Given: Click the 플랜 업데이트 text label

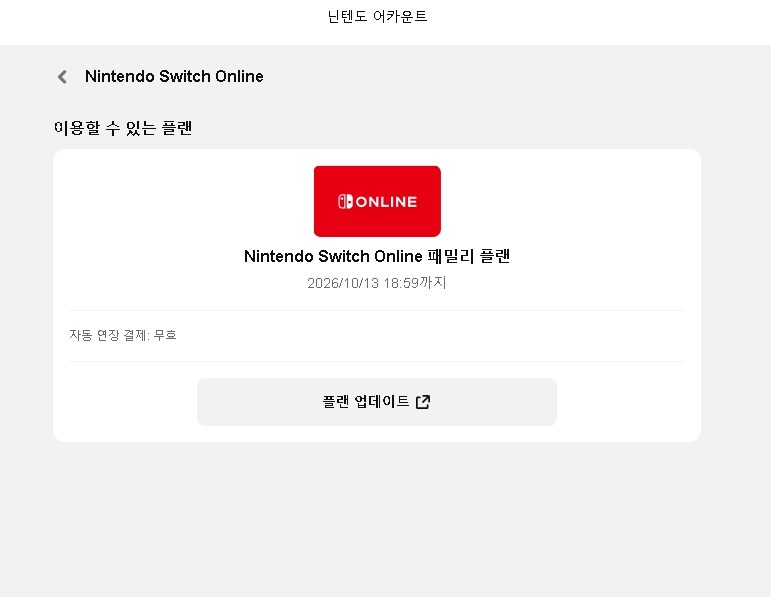Looking at the screenshot, I should [366, 402].
